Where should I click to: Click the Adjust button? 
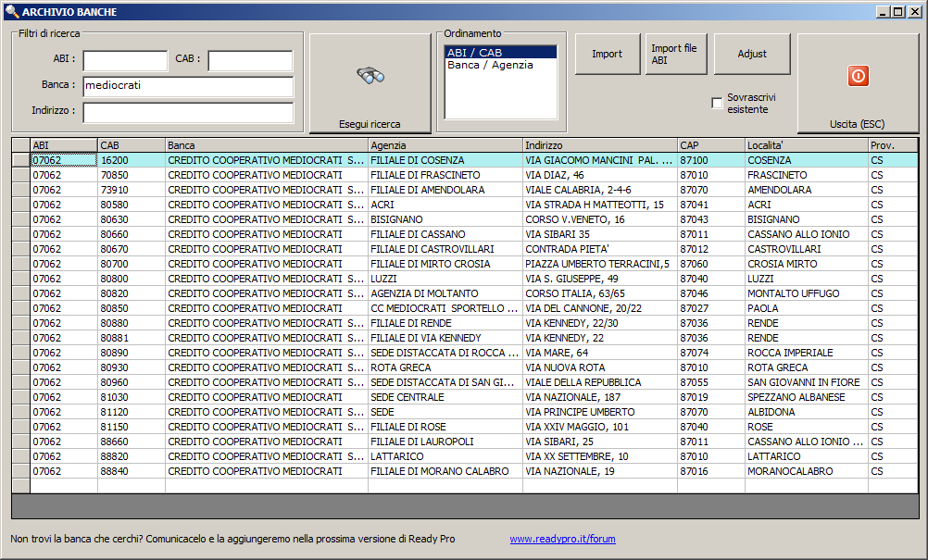tap(752, 54)
